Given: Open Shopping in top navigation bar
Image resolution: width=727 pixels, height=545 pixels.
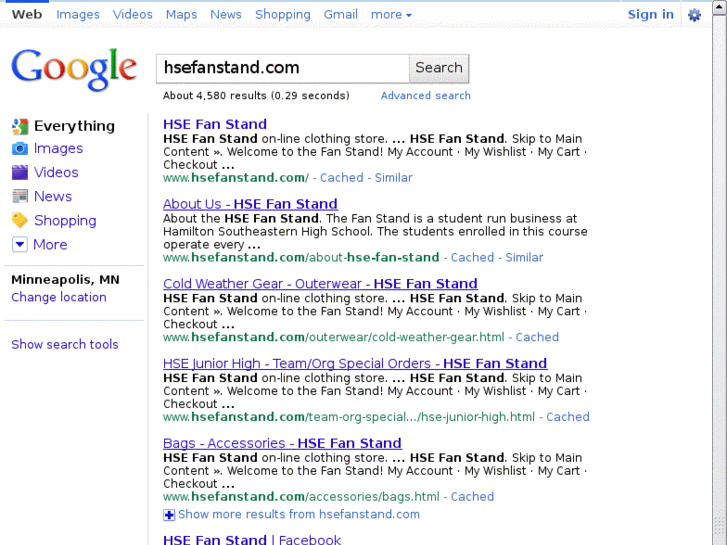Looking at the screenshot, I should coord(283,15).
